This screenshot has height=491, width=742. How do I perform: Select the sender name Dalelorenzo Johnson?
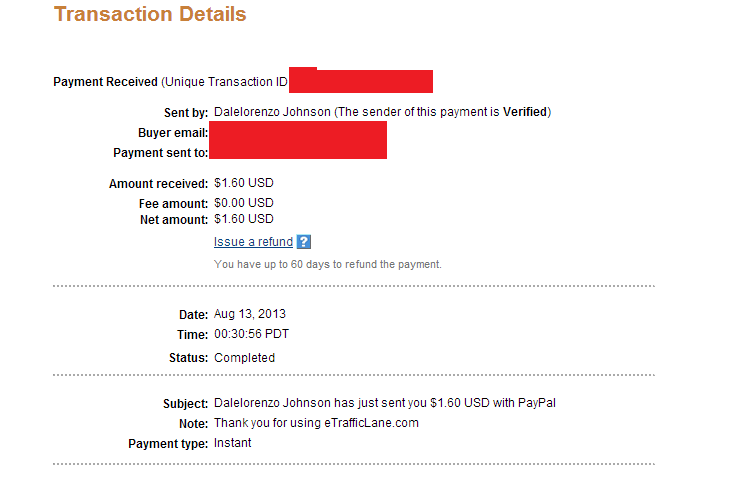[x=272, y=112]
